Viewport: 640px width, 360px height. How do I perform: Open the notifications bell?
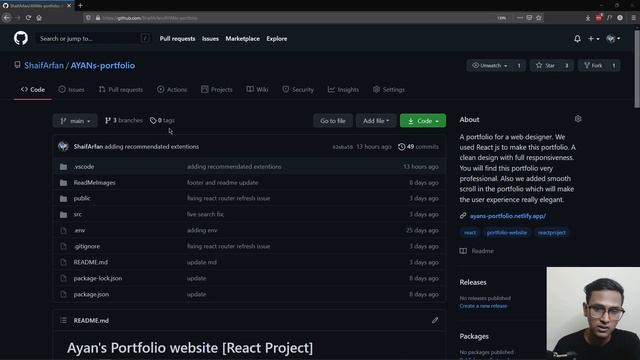click(577, 39)
